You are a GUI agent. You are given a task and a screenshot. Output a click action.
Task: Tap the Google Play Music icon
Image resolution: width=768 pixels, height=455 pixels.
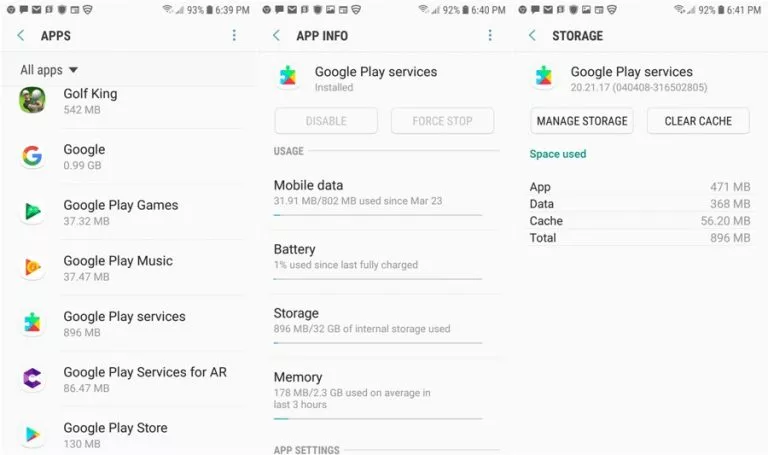point(32,267)
